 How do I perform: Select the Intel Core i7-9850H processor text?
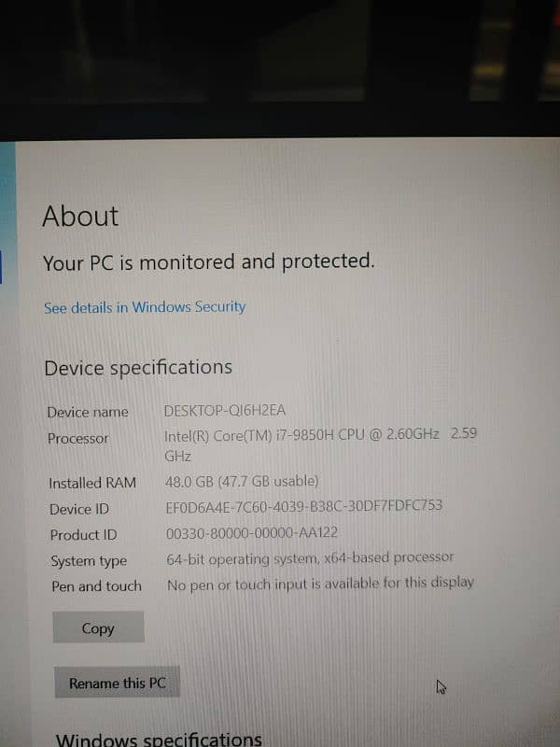320,445
